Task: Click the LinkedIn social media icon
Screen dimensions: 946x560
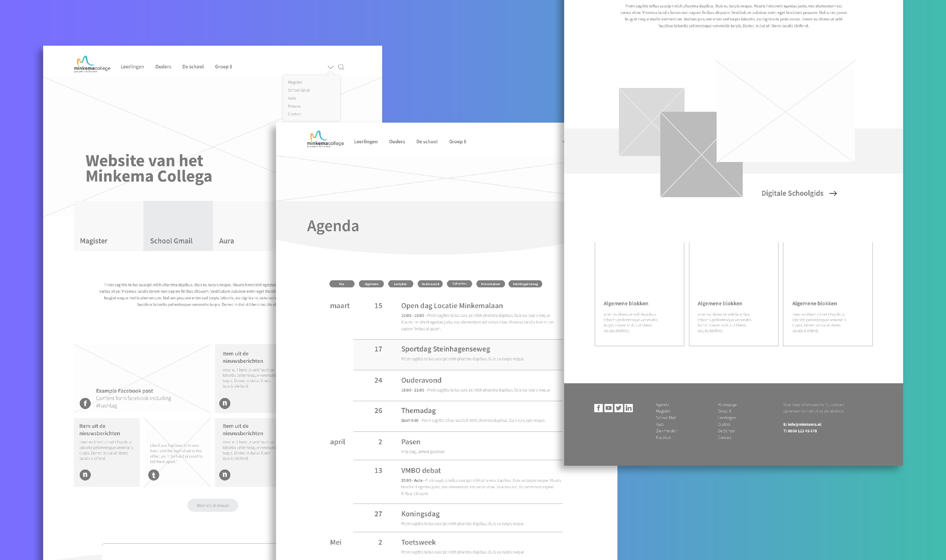Action: [x=629, y=408]
